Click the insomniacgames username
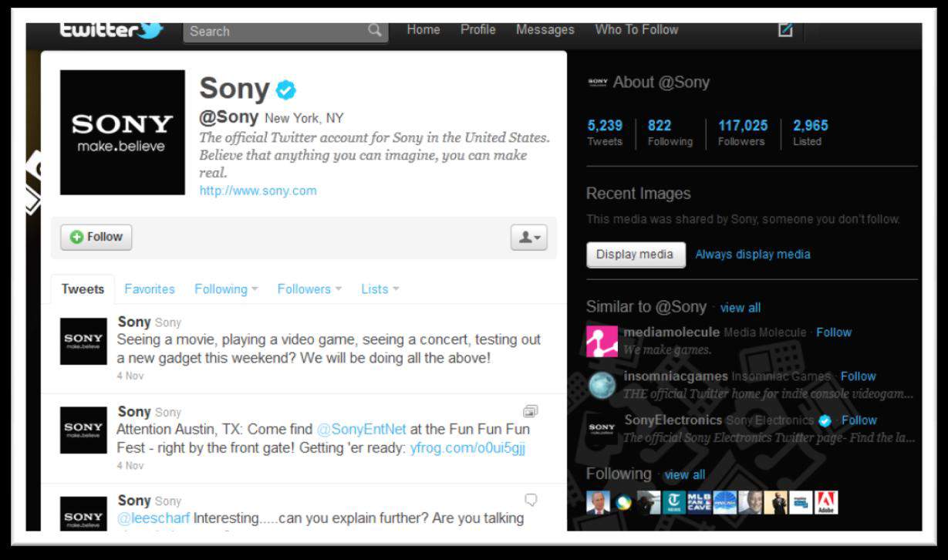Viewport: 948px width, 560px height. (x=676, y=376)
